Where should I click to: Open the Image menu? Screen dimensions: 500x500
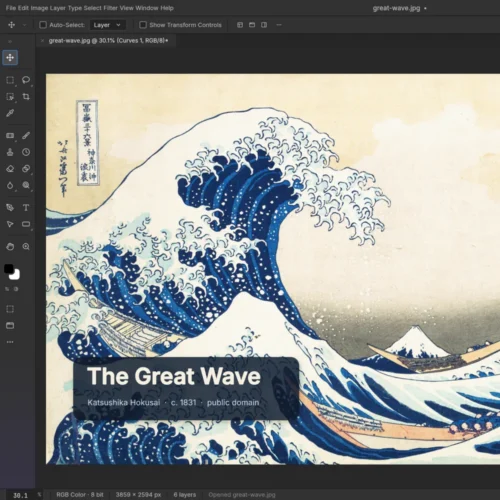(39, 8)
